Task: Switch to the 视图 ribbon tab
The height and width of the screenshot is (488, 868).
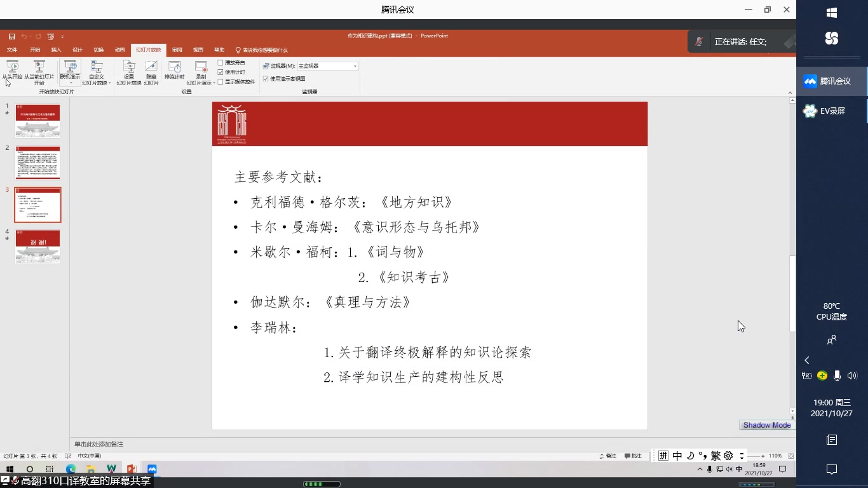Action: pos(198,50)
